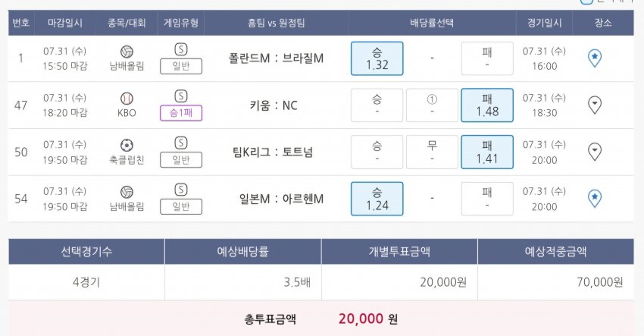Click the 배당률선택 column header
The height and width of the screenshot is (336, 644).
432,23
